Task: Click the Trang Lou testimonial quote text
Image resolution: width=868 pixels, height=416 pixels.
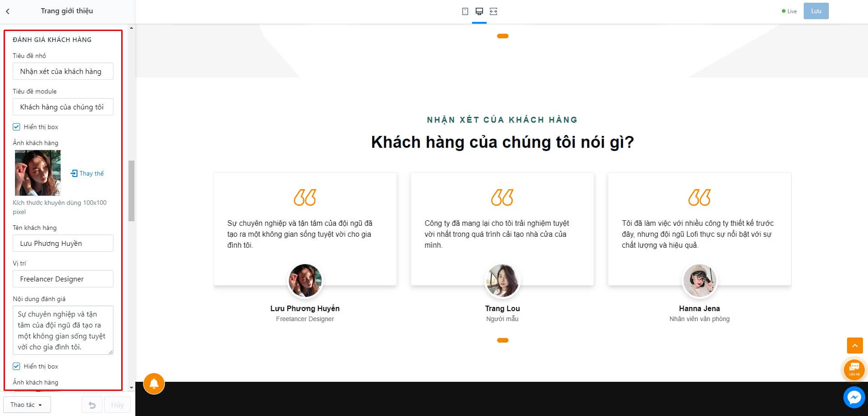Action: [x=497, y=234]
